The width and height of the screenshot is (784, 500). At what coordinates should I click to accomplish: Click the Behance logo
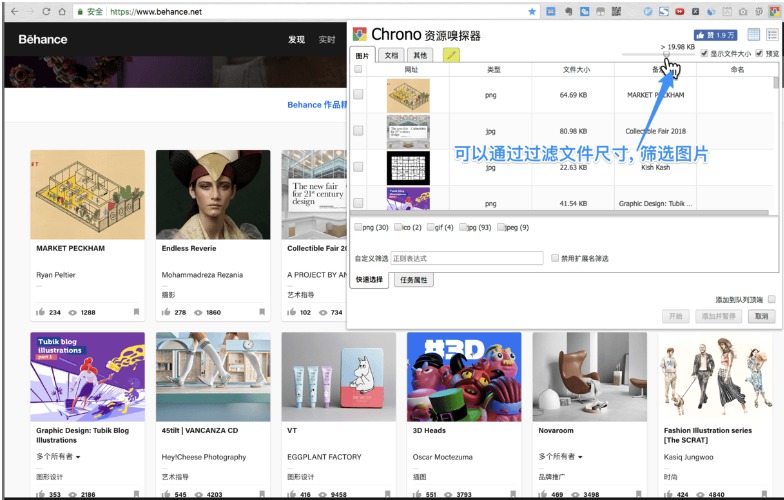coord(42,40)
